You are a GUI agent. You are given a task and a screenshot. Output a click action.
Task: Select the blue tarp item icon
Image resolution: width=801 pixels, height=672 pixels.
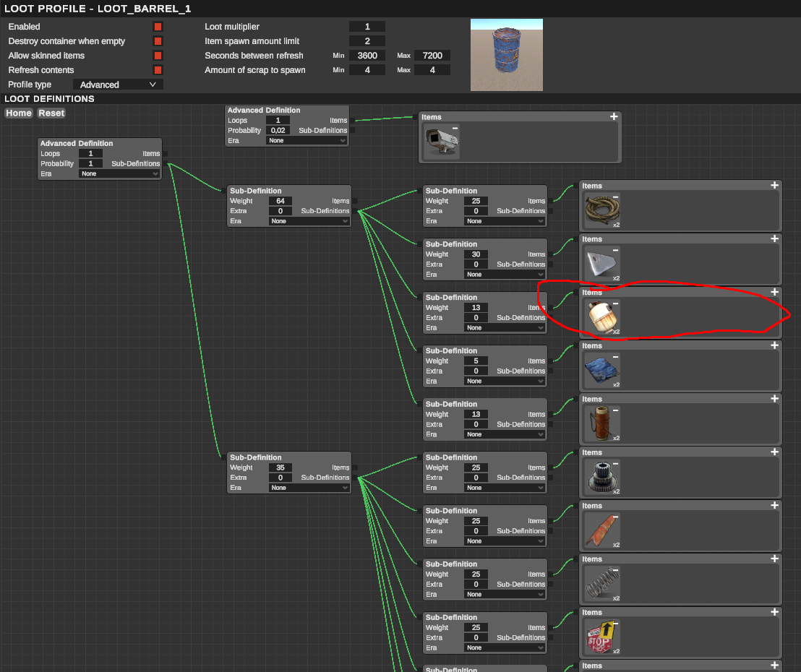tap(601, 371)
